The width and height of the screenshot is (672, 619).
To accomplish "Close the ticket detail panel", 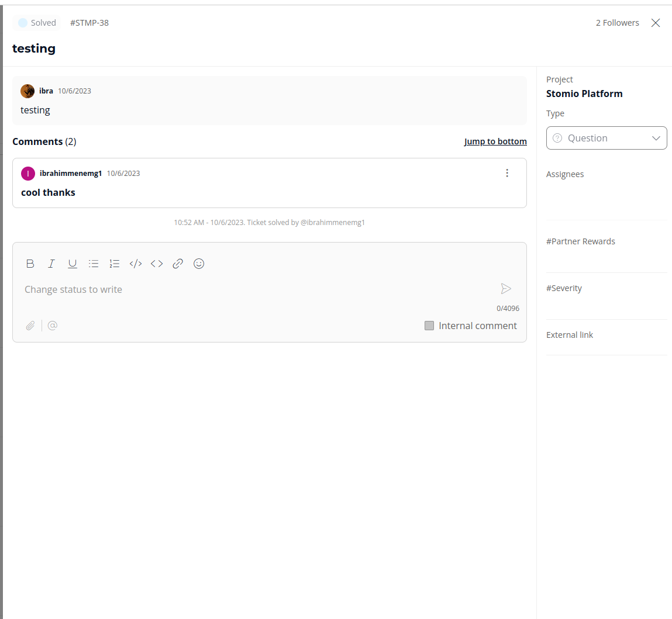I will (656, 23).
